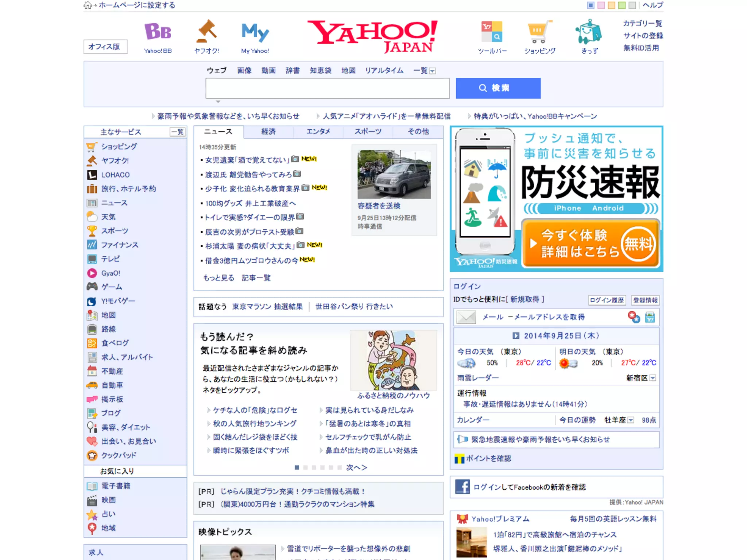Open the My Yahoo! icon
This screenshot has width=747, height=560.
[255, 32]
